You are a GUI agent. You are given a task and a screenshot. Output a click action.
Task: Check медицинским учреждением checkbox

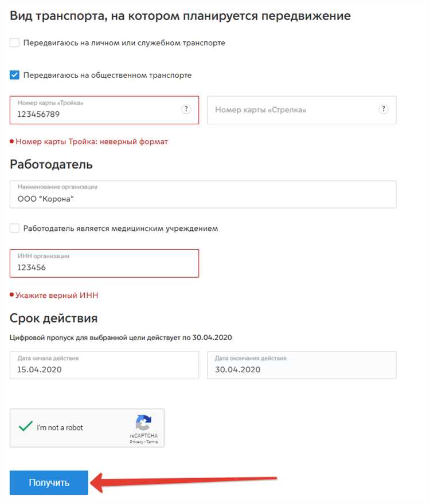[14, 228]
